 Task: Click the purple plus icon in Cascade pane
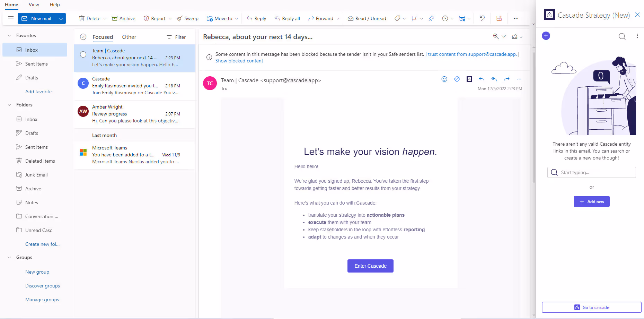click(546, 36)
